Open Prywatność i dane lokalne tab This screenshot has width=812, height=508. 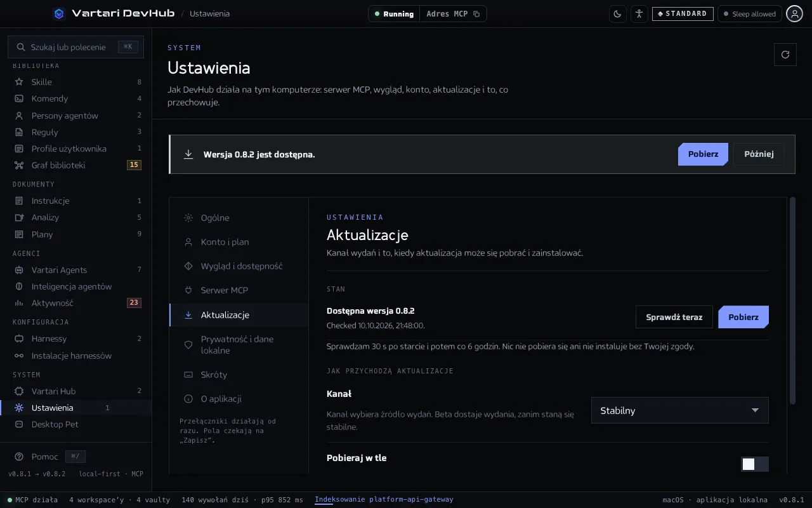239,345
